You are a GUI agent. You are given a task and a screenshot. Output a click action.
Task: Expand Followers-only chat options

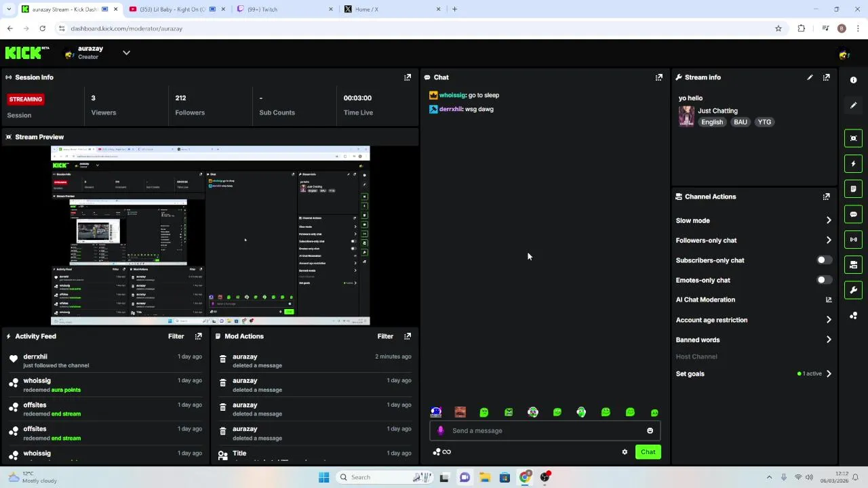(829, 240)
